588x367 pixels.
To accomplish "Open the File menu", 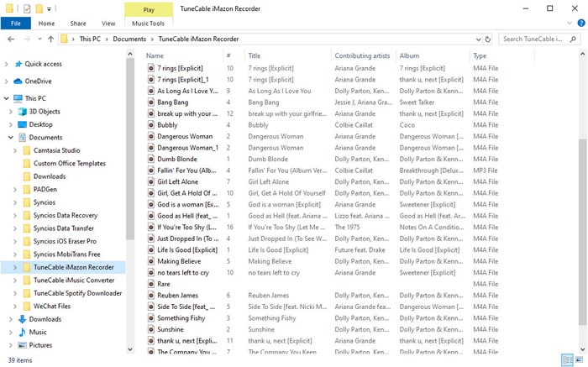I will [15, 24].
